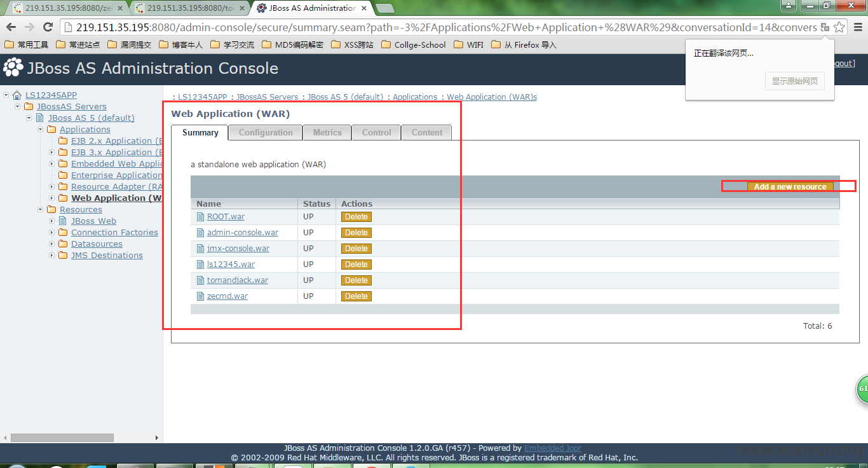Open the zecmd.war link
868x468 pixels.
tap(227, 296)
